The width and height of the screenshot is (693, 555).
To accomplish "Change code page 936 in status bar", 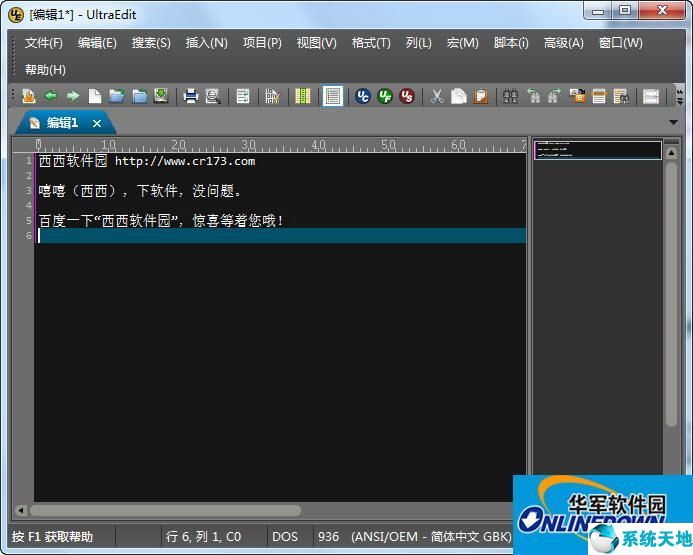I will tap(328, 537).
